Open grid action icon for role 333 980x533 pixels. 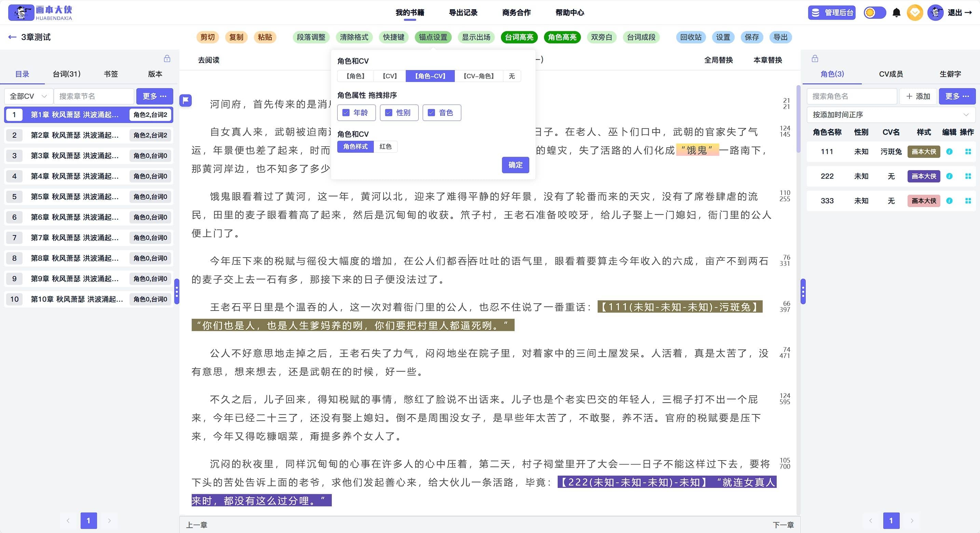point(968,201)
